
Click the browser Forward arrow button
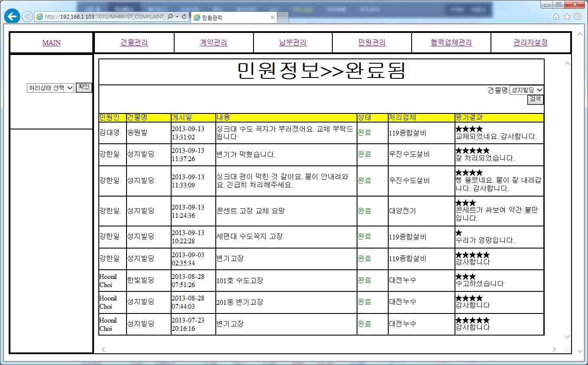pyautogui.click(x=27, y=16)
